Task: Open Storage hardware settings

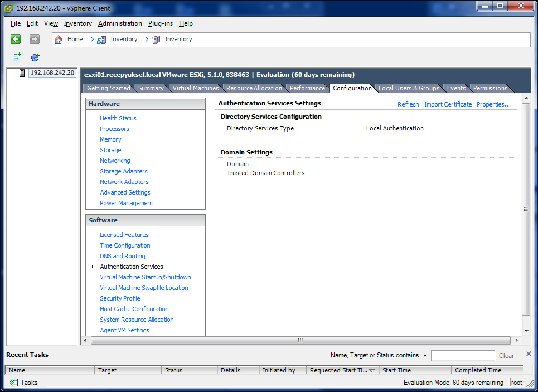Action: (110, 150)
